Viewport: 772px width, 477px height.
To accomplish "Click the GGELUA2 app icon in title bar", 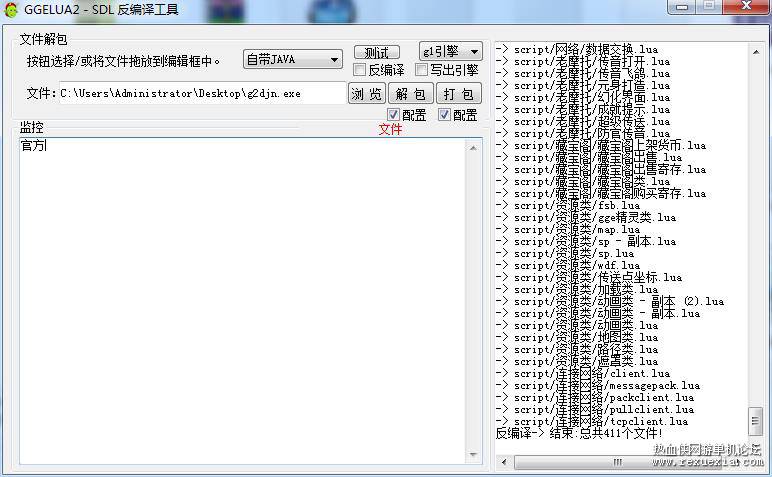I will 11,9.
